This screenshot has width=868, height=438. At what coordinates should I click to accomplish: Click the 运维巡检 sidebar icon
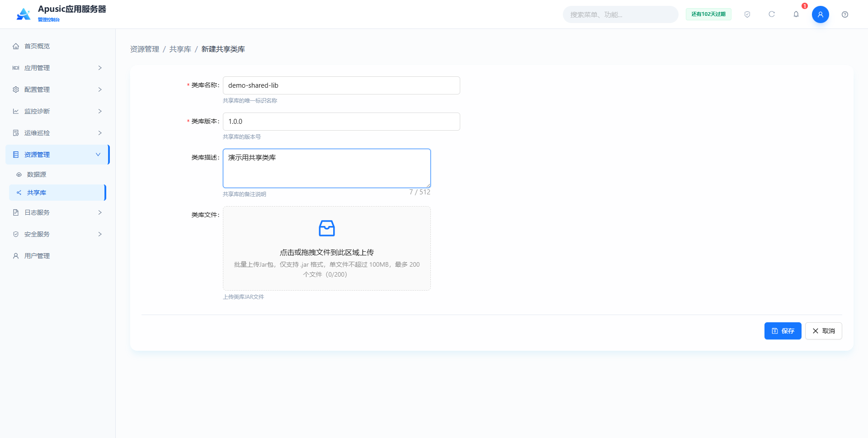click(x=16, y=133)
